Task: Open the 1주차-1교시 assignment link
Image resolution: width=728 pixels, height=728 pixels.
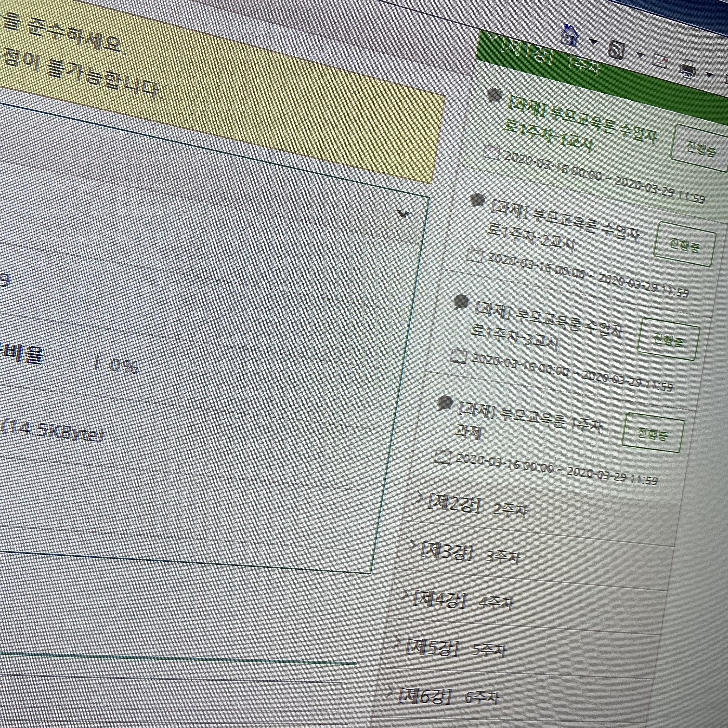Action: pyautogui.click(x=581, y=124)
